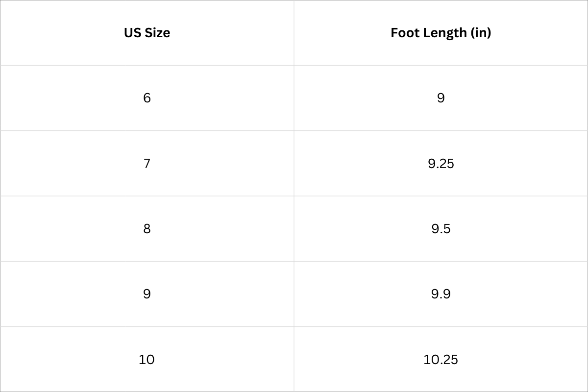
Task: Select the "US Size" column header cell
Action: click(147, 33)
